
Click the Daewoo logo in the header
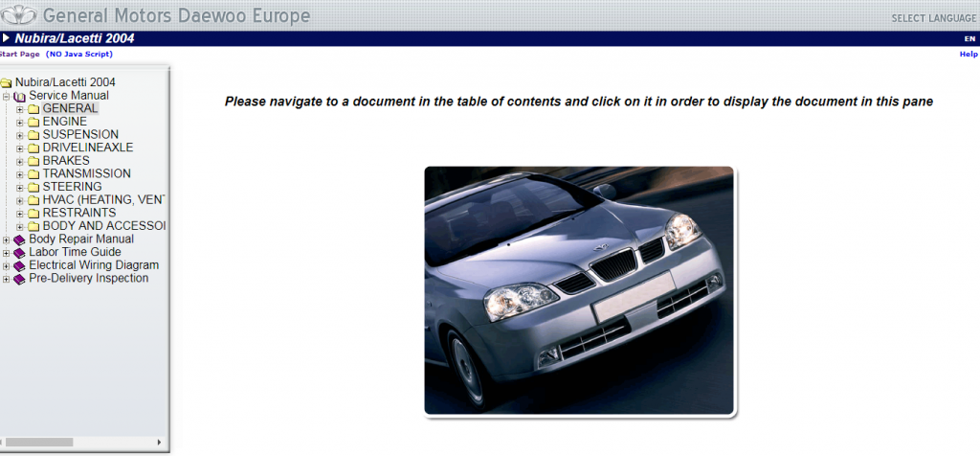click(19, 14)
